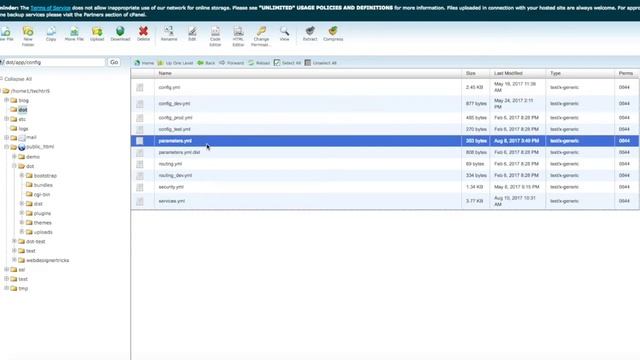This screenshot has height=360, width=640.
Task: Expand the etc folder node
Action: [x=7, y=119]
